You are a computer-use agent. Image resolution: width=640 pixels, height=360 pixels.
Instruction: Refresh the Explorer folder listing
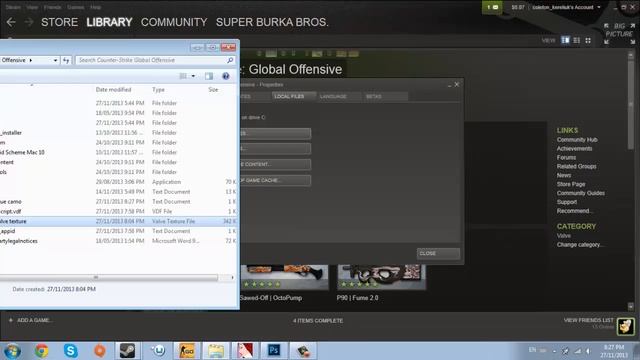pos(66,60)
